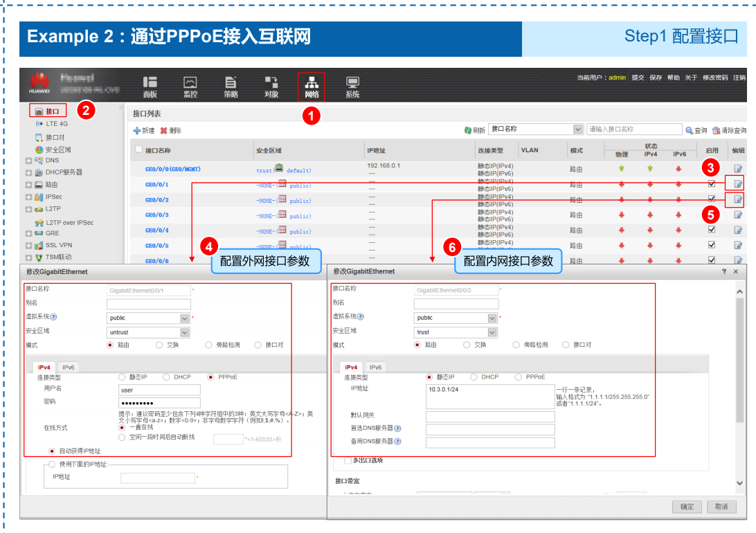This screenshot has height=533, width=756.
Task: Toggle the 多出口选项 checkbox
Action: pos(348,460)
